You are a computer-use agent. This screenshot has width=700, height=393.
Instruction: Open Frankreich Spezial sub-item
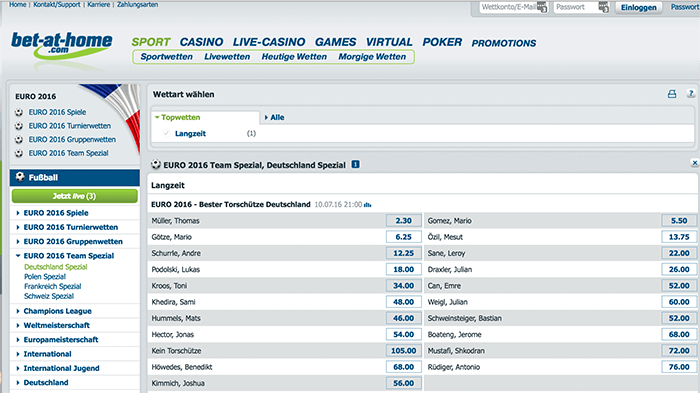[53, 287]
